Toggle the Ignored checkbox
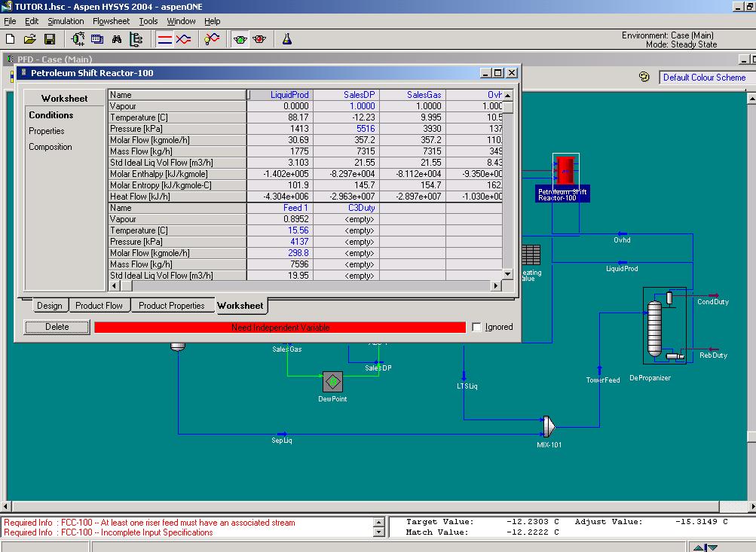 point(477,327)
